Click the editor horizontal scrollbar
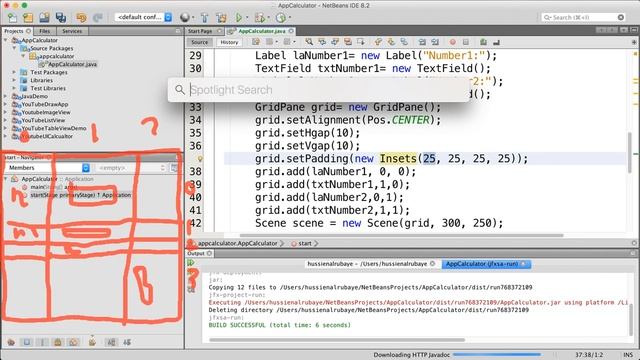Image resolution: width=640 pixels, height=360 pixels. [401, 236]
